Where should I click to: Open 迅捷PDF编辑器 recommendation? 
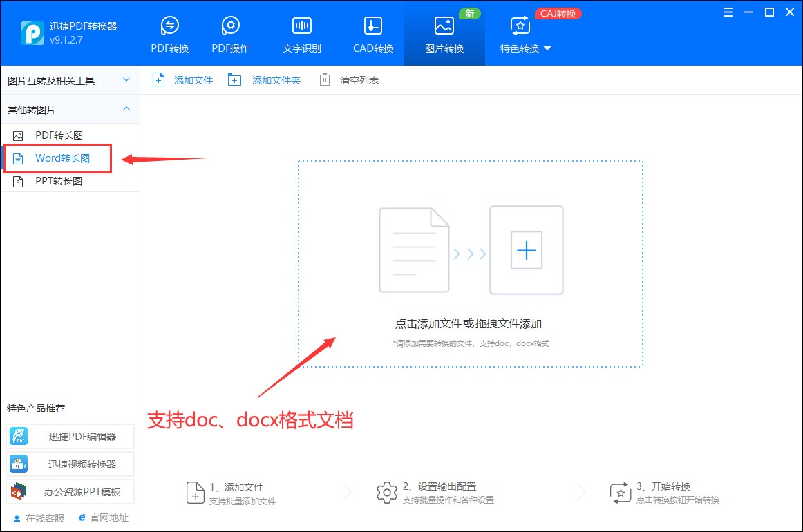pyautogui.click(x=70, y=436)
